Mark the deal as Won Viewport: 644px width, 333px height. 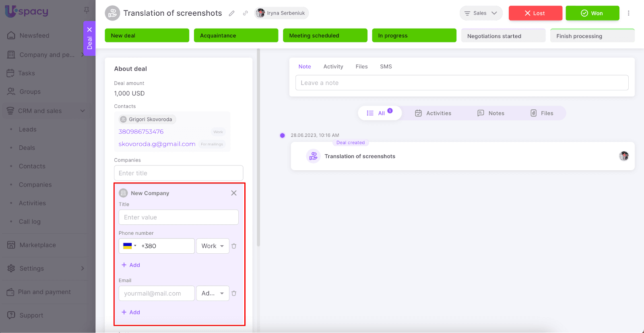point(592,13)
